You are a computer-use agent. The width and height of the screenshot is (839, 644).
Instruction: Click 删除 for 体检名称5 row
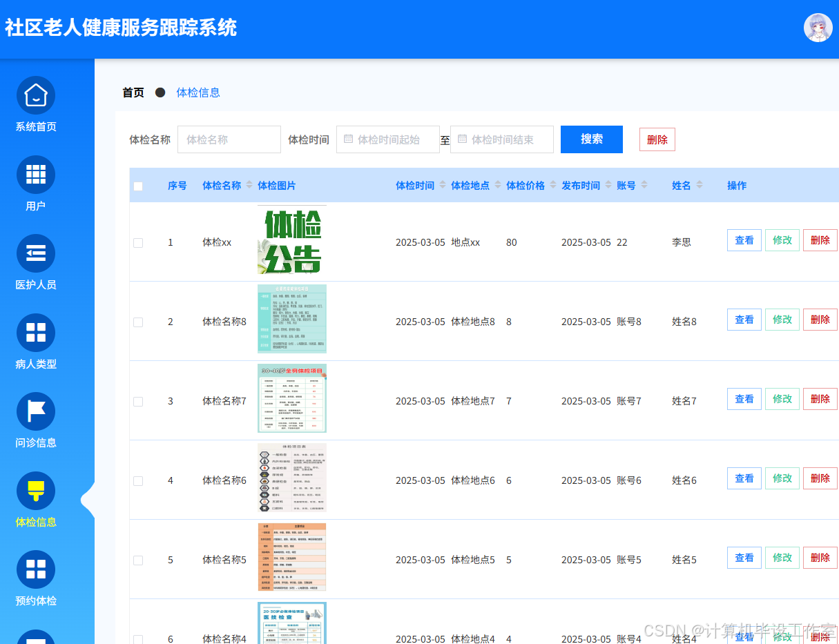(x=820, y=558)
